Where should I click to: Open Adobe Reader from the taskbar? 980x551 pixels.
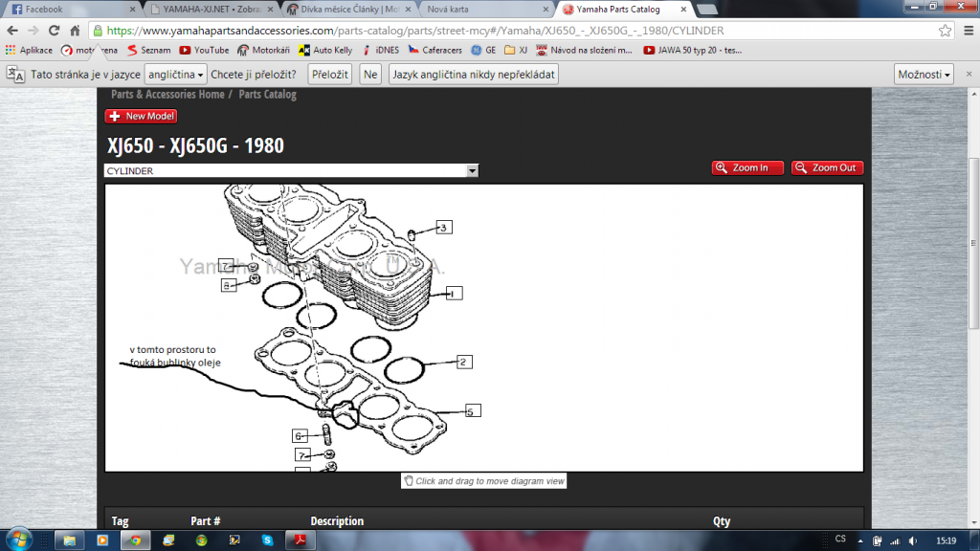coord(299,540)
